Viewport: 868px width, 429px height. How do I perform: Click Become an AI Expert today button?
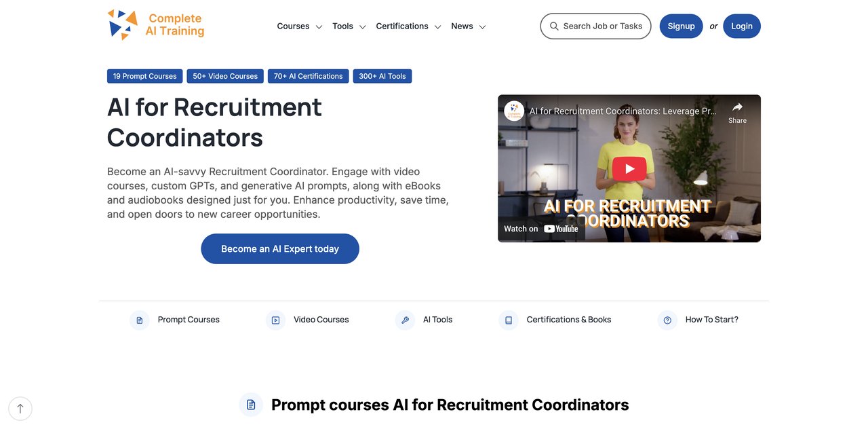(280, 249)
